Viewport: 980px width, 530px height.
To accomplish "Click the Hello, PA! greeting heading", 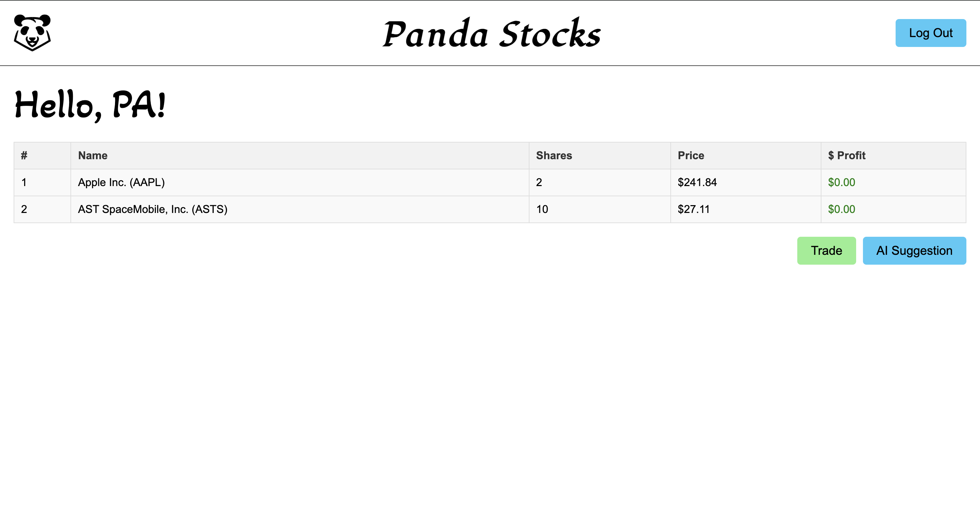I will pos(90,105).
